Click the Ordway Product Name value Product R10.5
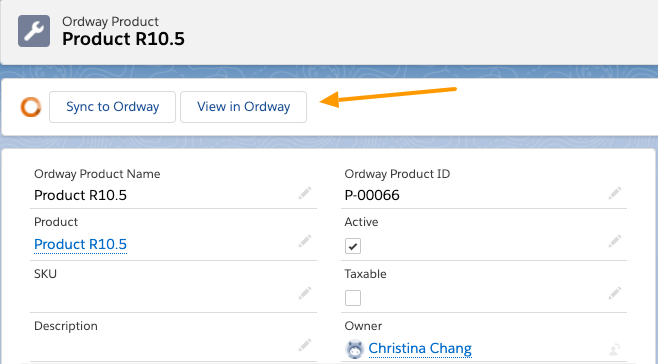This screenshot has height=364, width=658. click(81, 195)
